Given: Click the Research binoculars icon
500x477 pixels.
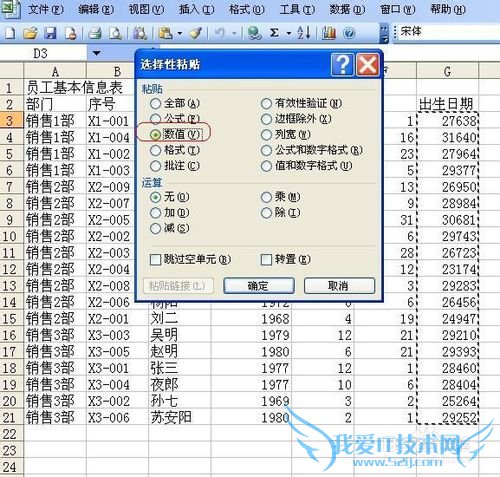Looking at the screenshot, I should [140, 33].
